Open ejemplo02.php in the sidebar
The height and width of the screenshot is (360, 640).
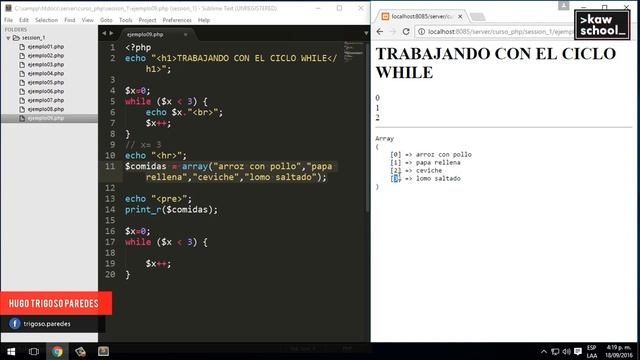pyautogui.click(x=46, y=56)
